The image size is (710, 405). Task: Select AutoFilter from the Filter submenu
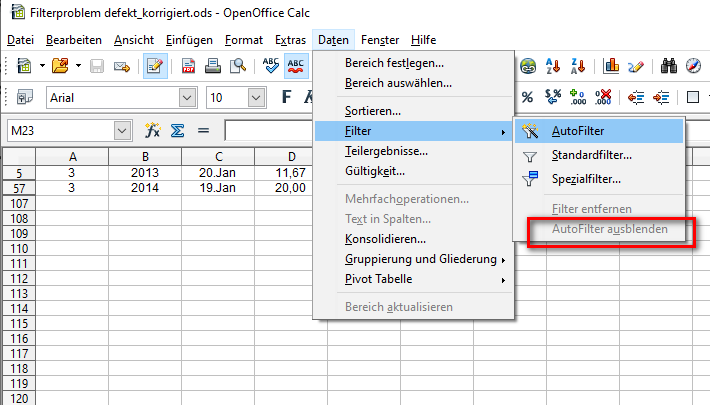point(577,130)
